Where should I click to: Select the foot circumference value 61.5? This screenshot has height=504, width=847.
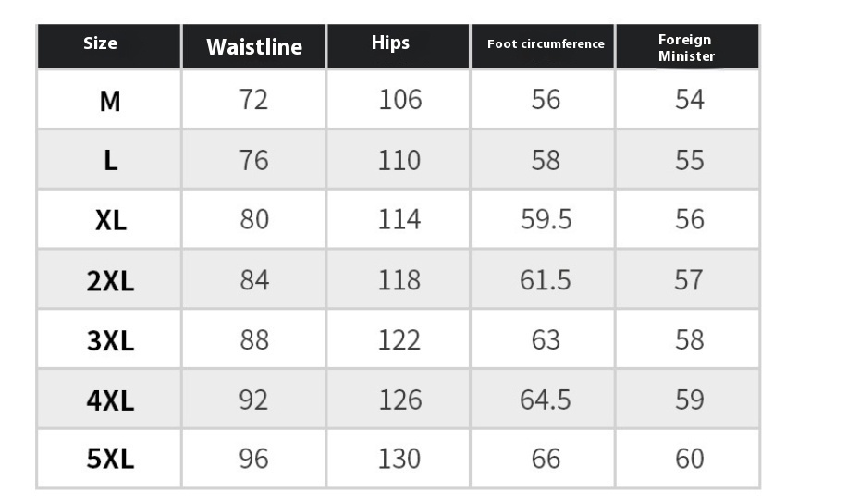tap(546, 280)
